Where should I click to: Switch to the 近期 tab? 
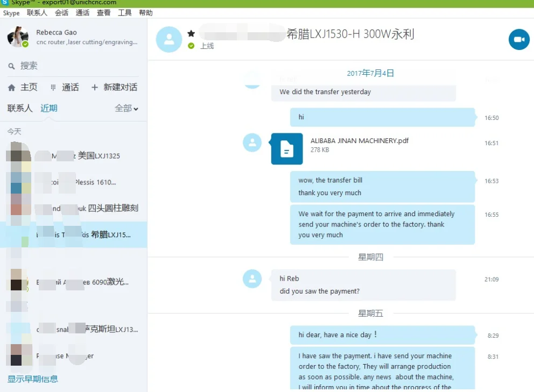tap(49, 108)
